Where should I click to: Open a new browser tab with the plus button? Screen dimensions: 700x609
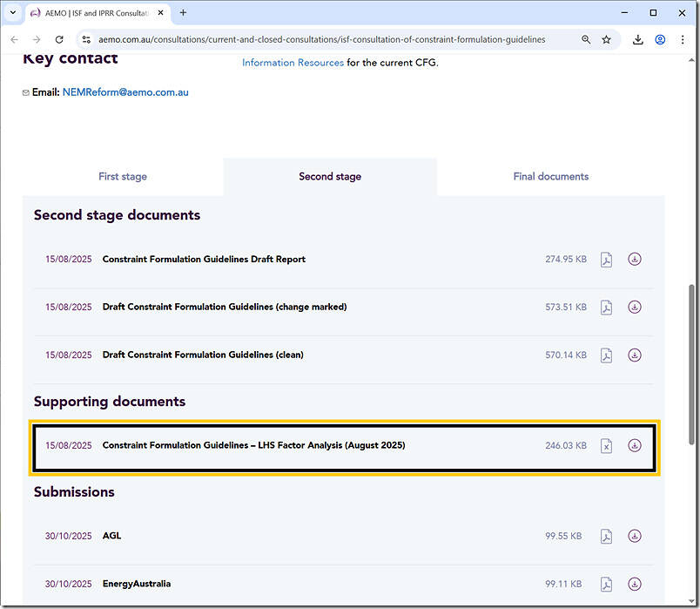[x=182, y=12]
